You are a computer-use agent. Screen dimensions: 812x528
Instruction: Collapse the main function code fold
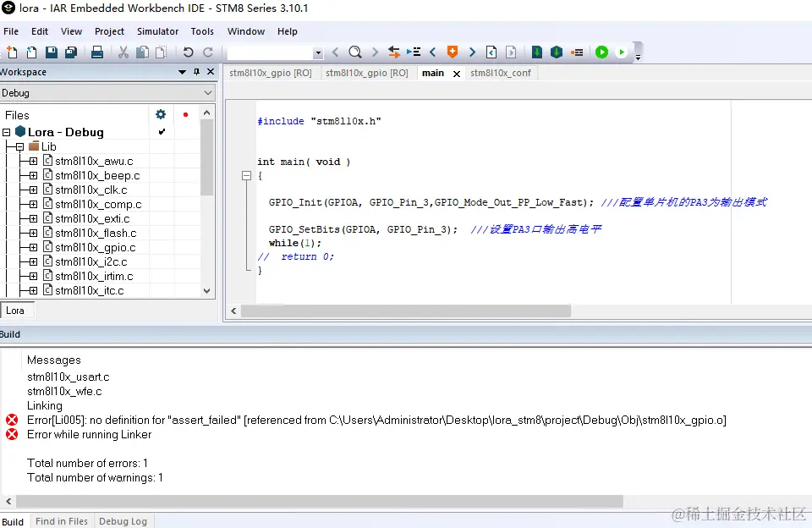246,176
